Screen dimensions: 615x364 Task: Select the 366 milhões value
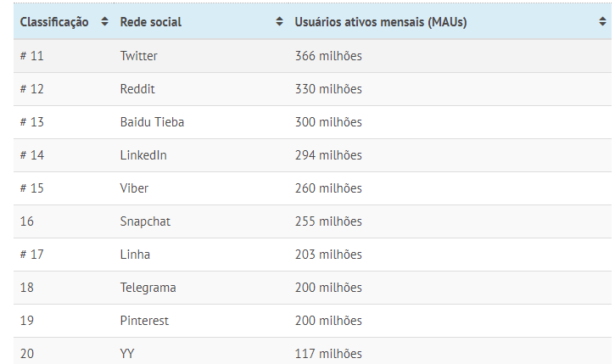tap(328, 56)
